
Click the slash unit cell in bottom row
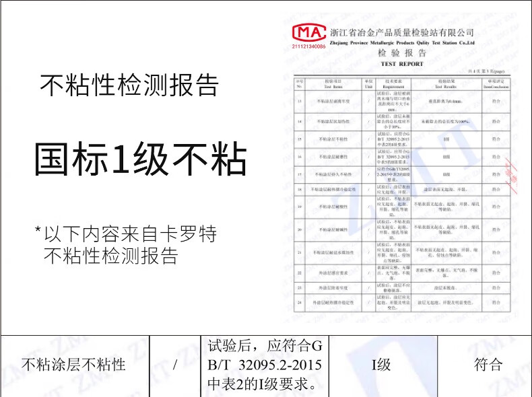[x=175, y=365]
